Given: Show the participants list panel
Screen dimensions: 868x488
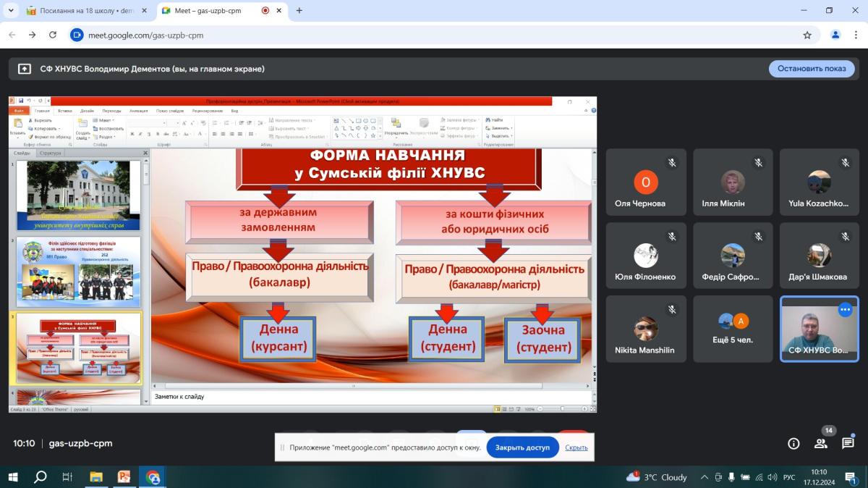Looking at the screenshot, I should 821,444.
